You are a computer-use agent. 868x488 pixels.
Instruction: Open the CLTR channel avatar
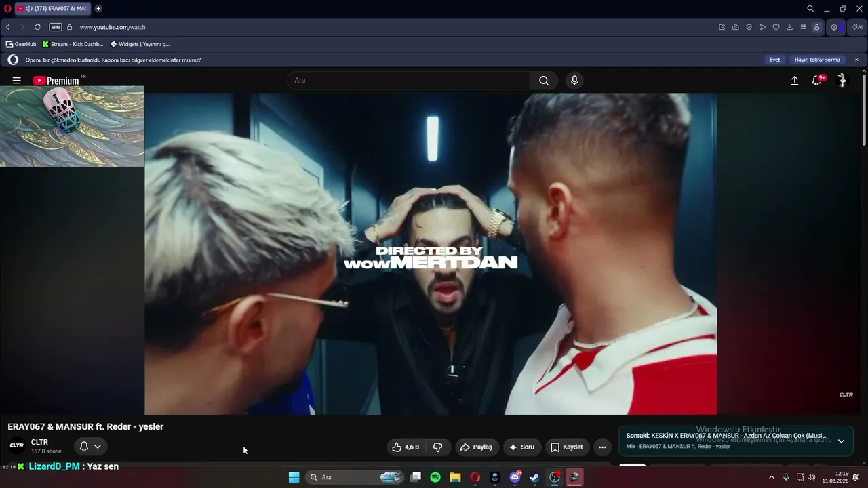(x=17, y=445)
